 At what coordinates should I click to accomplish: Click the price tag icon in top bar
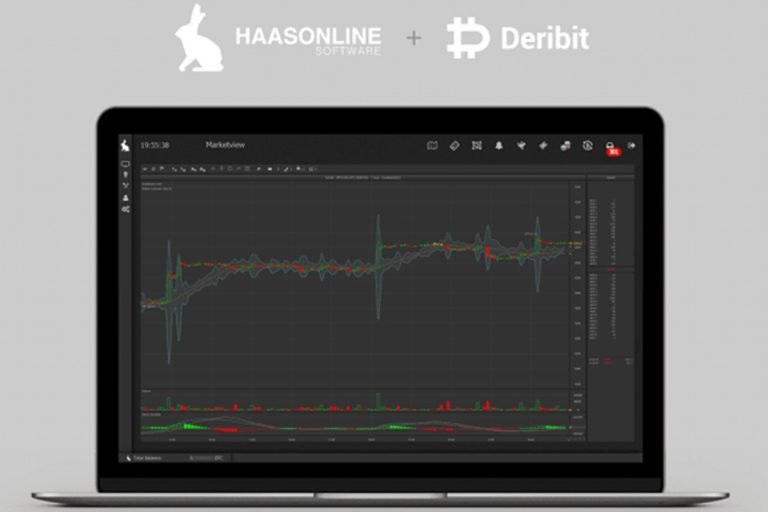coord(455,146)
